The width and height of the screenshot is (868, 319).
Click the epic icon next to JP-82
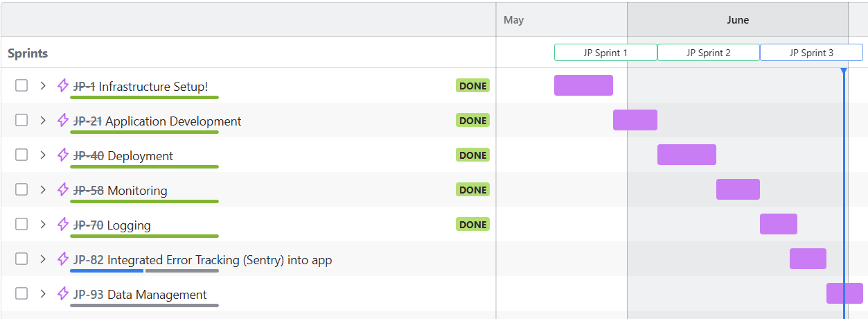point(63,259)
